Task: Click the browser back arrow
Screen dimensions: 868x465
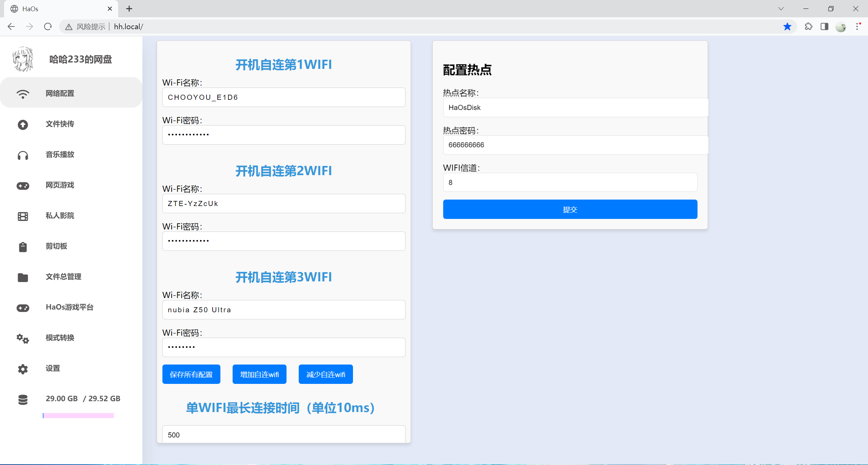Action: (x=11, y=26)
